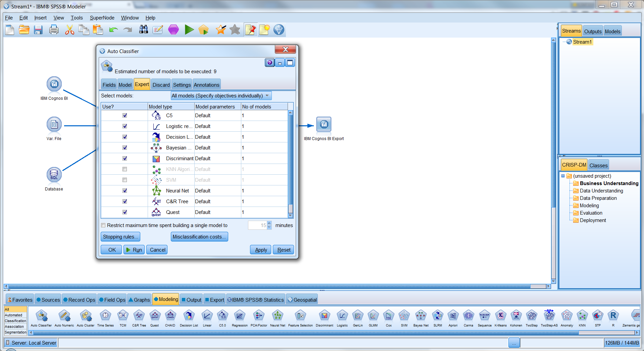Click the model table vertical scrollbar

[x=291, y=164]
